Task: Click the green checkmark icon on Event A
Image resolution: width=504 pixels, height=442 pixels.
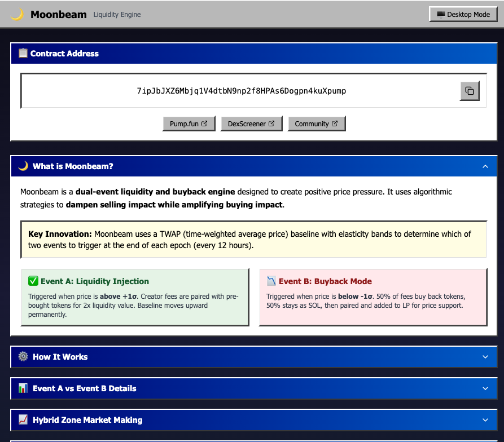Action: click(x=33, y=281)
